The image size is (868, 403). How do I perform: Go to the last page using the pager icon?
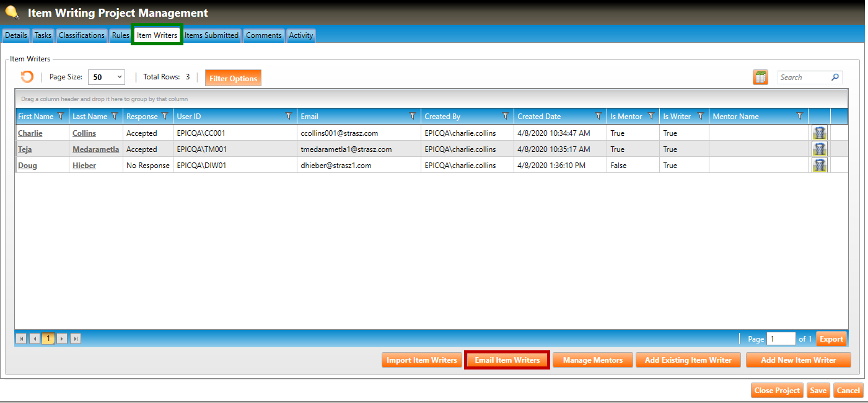click(x=76, y=339)
